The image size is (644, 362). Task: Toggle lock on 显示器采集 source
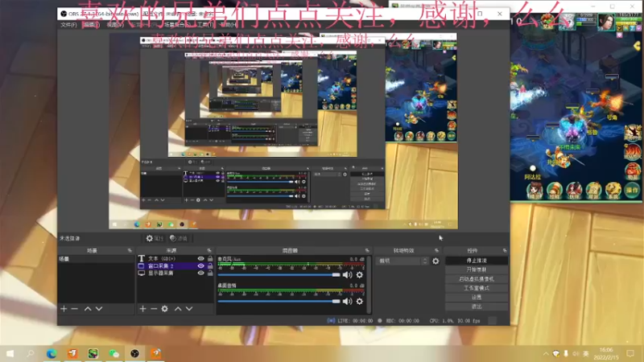coord(210,273)
